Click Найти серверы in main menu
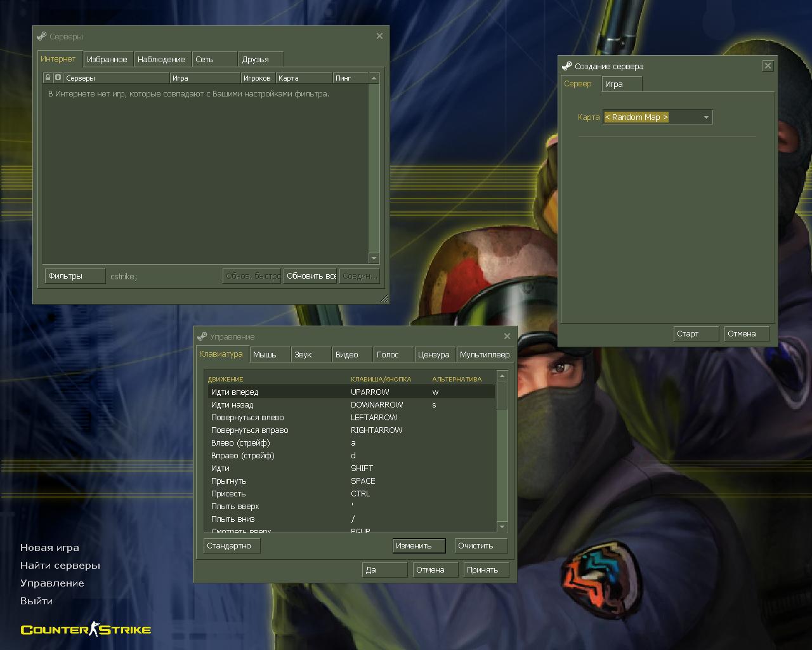This screenshot has width=812, height=650. coord(60,565)
